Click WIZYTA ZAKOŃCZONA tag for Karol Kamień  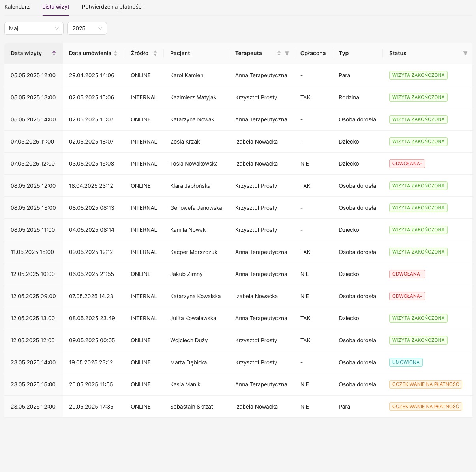(418, 75)
